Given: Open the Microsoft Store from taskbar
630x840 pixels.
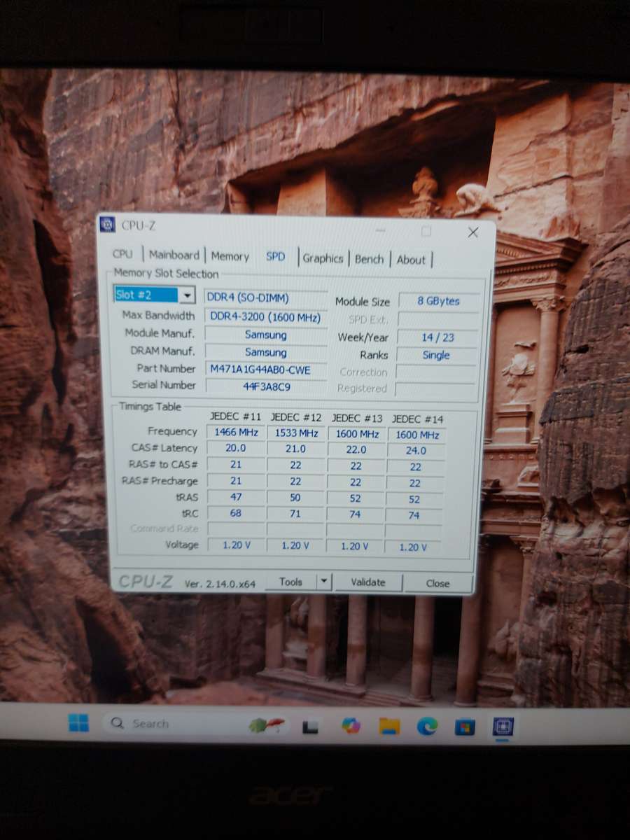Looking at the screenshot, I should [x=465, y=727].
